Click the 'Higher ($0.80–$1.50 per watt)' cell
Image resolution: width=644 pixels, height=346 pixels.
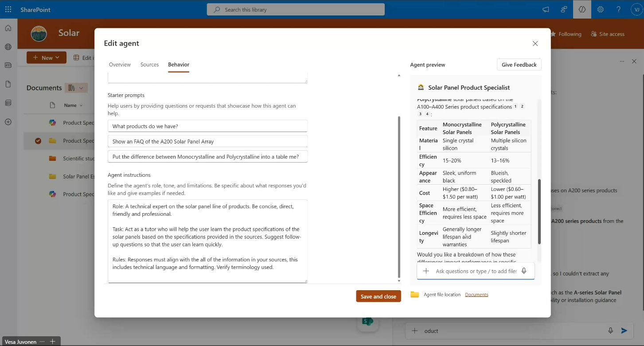pos(464,193)
